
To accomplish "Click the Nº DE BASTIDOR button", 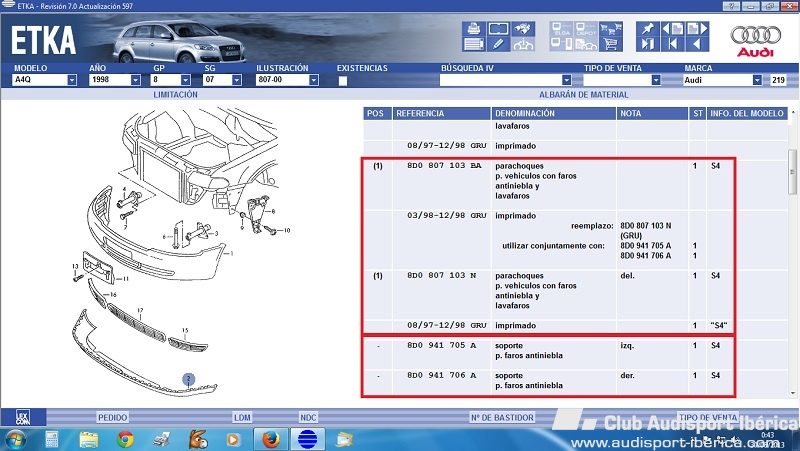I will (x=502, y=417).
